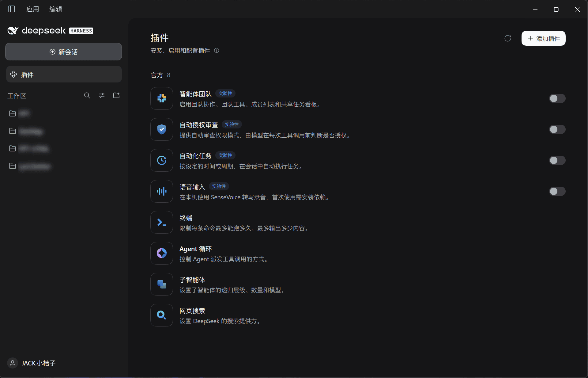Open workspace filter settings icon
Screen dimensions: 588x378
click(102, 96)
